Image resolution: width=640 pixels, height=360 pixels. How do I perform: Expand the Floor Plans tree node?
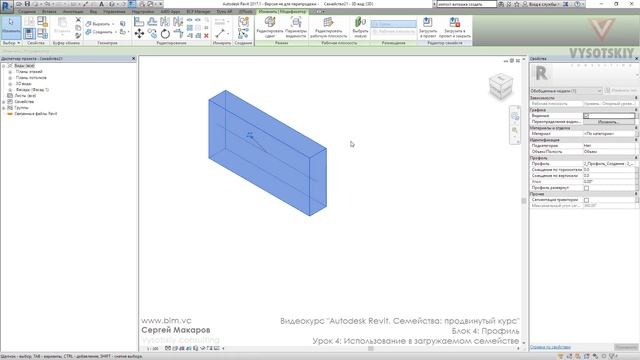tap(10, 72)
